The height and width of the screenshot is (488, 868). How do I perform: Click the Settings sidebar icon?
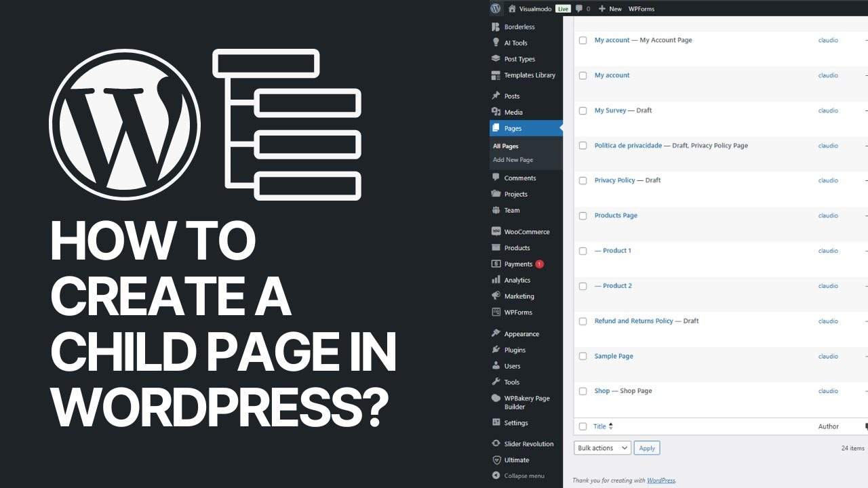(x=496, y=423)
